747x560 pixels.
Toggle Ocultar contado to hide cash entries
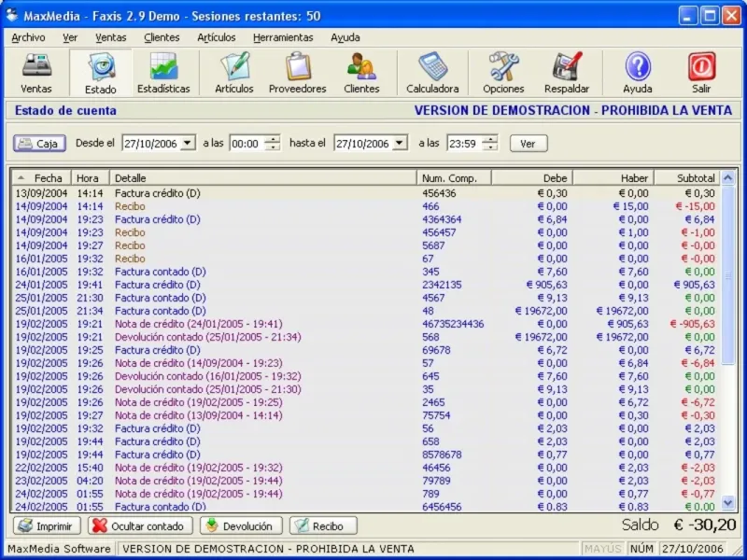pyautogui.click(x=141, y=526)
